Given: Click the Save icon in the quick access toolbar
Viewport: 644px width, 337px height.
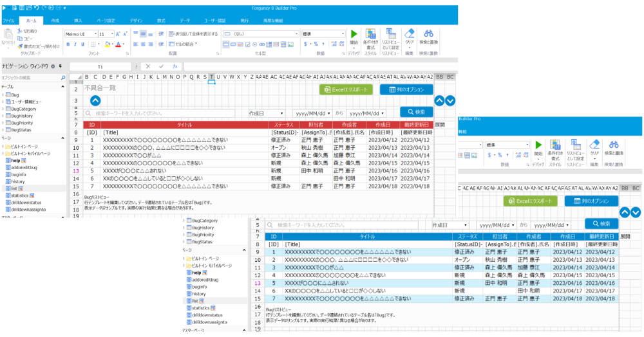Looking at the screenshot, I should pos(22,8).
